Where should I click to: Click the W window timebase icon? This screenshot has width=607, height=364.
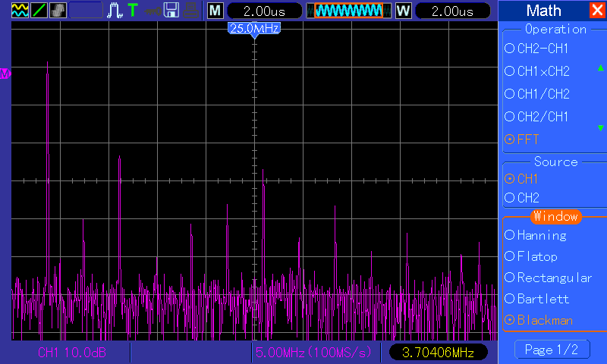(x=403, y=10)
